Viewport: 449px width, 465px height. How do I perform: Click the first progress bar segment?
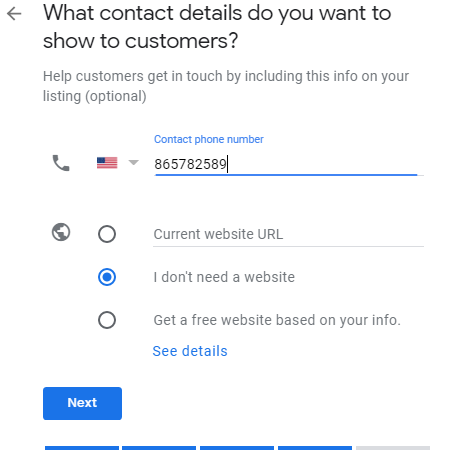82,448
